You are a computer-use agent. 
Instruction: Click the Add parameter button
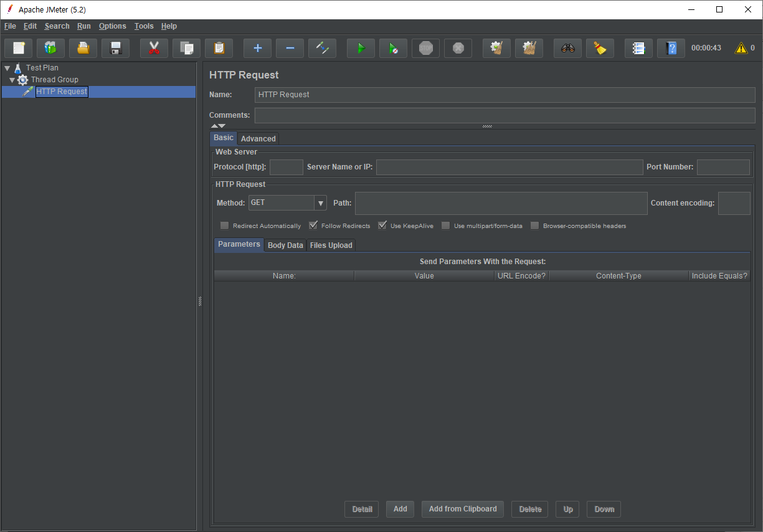point(400,509)
